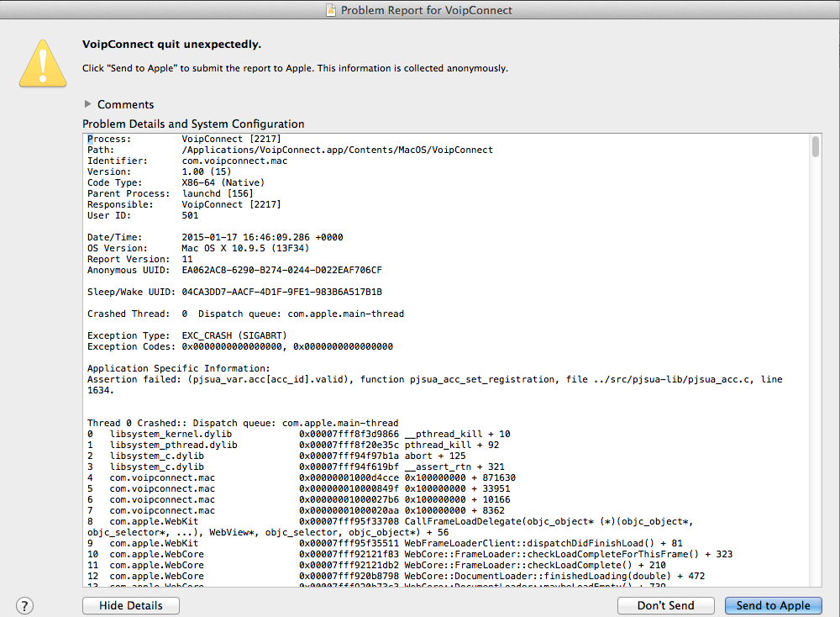
Task: Click stack frame 11 'checkLoadComplete() + 210'
Action: (x=376, y=565)
